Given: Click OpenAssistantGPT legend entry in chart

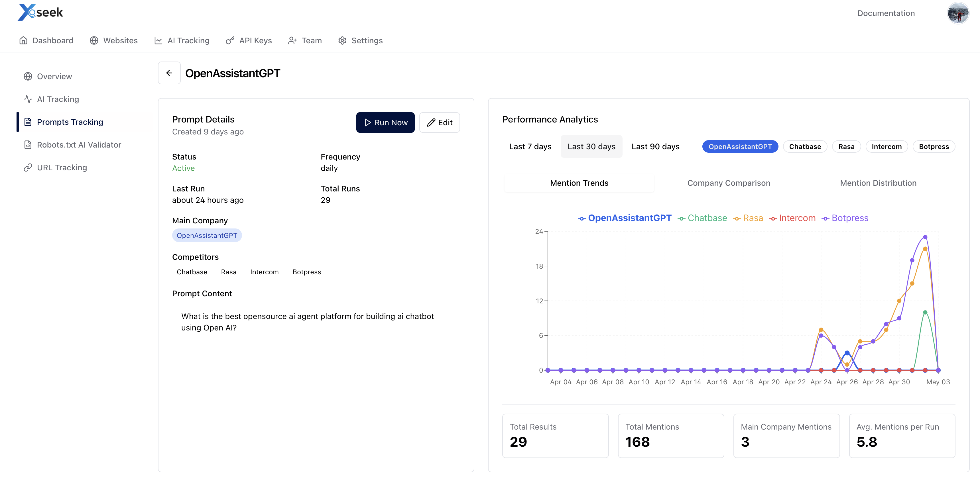Looking at the screenshot, I should click(x=624, y=218).
